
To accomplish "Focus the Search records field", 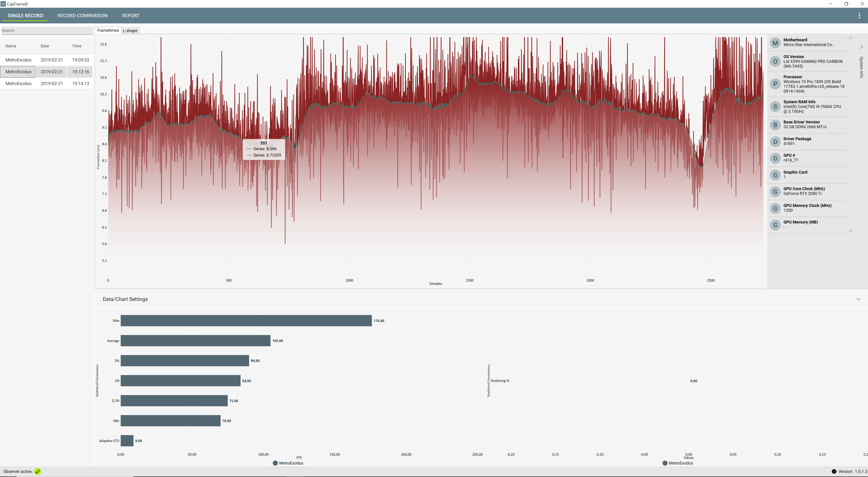I will point(47,30).
